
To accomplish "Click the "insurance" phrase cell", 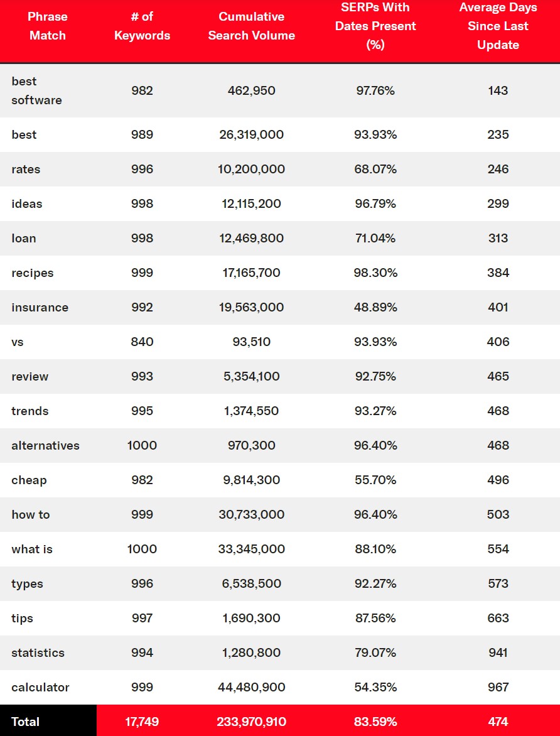I will [40, 307].
